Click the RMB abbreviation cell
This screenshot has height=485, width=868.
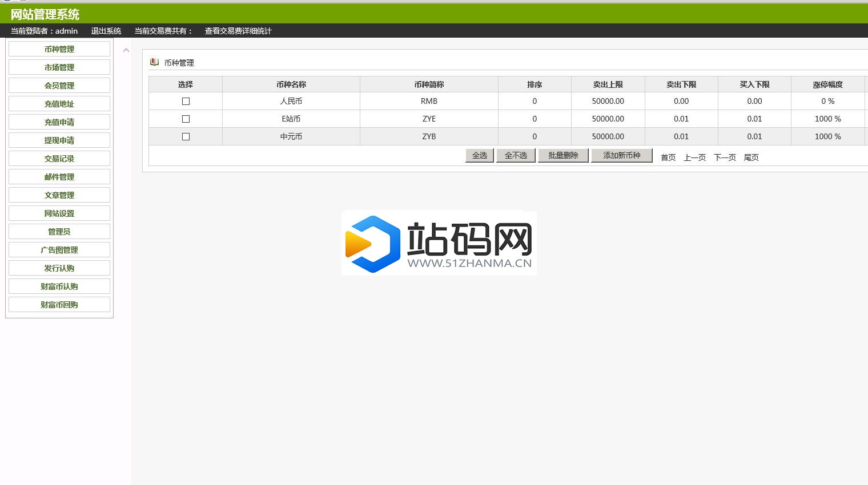pos(429,101)
